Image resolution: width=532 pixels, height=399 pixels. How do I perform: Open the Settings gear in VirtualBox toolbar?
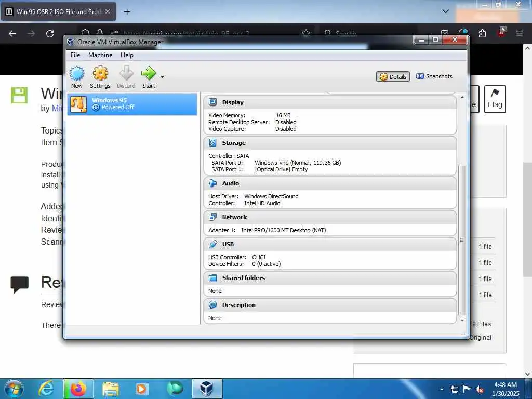100,77
